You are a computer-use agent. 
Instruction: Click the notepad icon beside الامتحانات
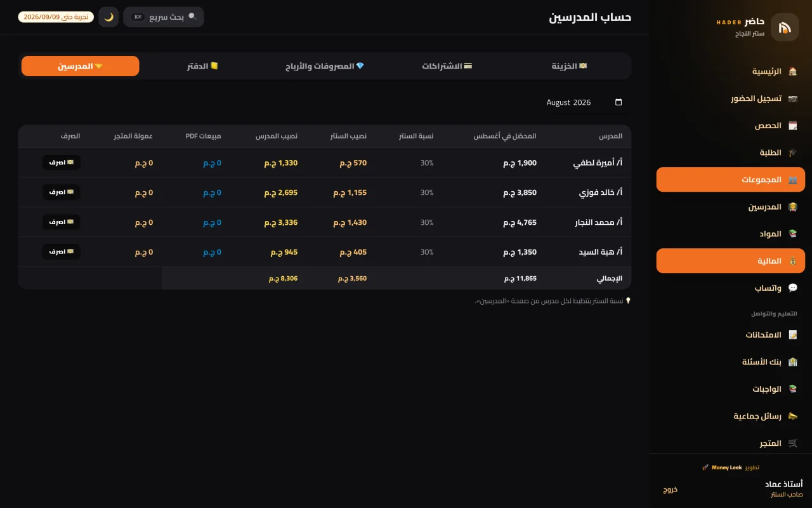(x=792, y=335)
